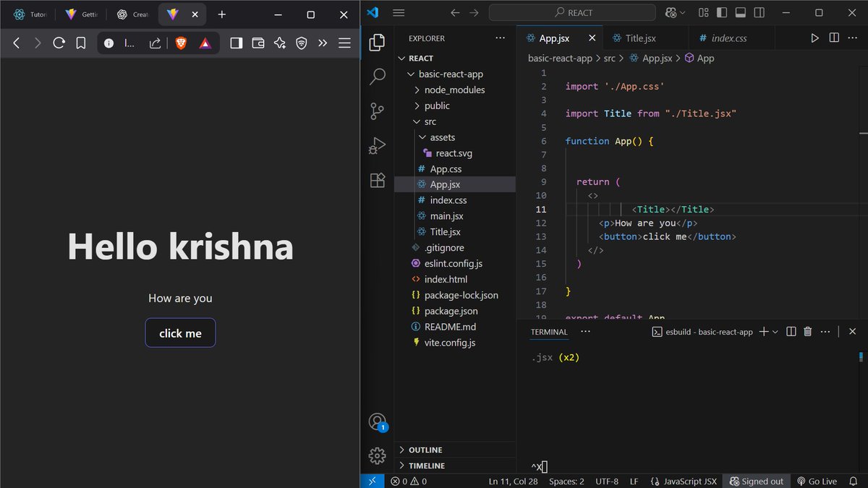Open the Extensions view
The image size is (868, 488).
(377, 180)
